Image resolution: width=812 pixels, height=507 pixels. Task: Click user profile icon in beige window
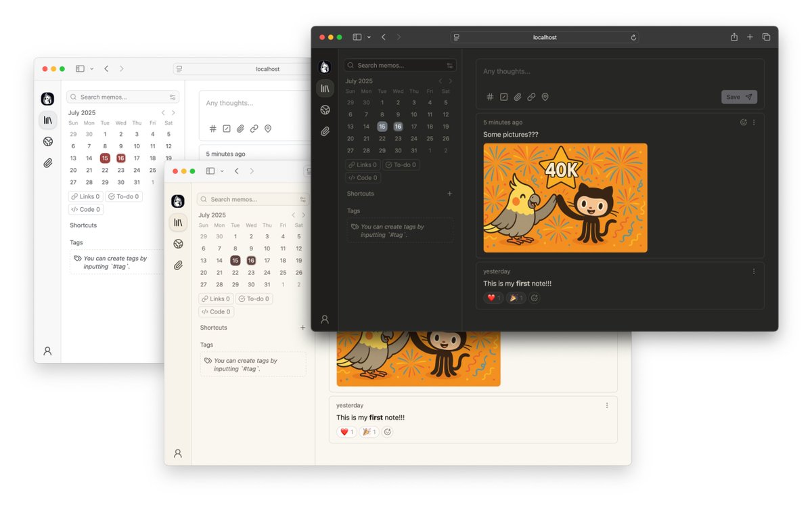click(x=178, y=454)
